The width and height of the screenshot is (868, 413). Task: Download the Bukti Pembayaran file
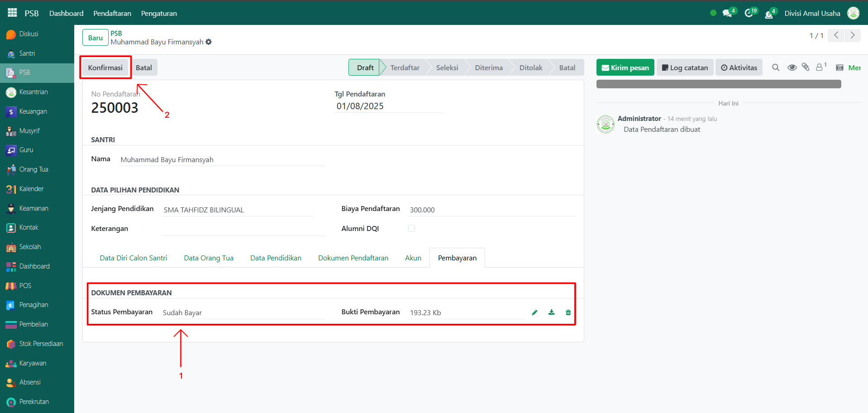[551, 312]
